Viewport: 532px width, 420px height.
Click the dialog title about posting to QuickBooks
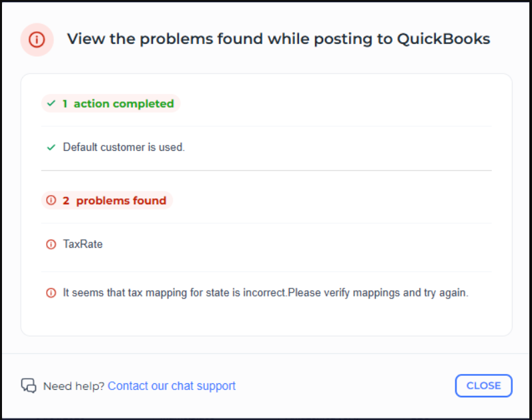pos(278,39)
